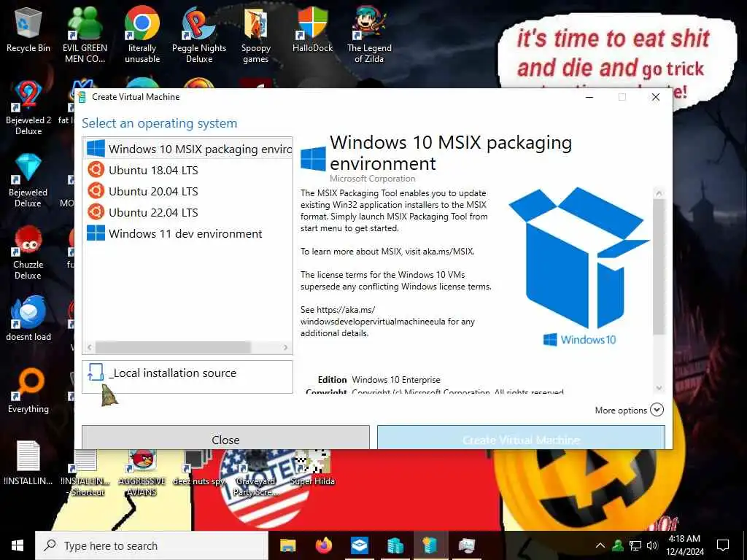Launch Firefox from the taskbar
Viewport: 747px width, 560px height.
[x=324, y=545]
